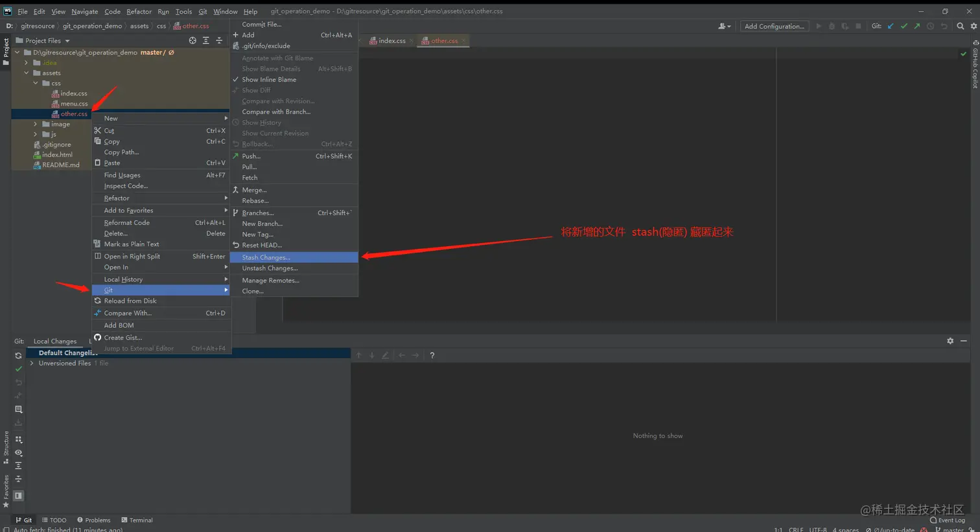Expand the js folder arrow
The height and width of the screenshot is (532, 980).
(36, 134)
